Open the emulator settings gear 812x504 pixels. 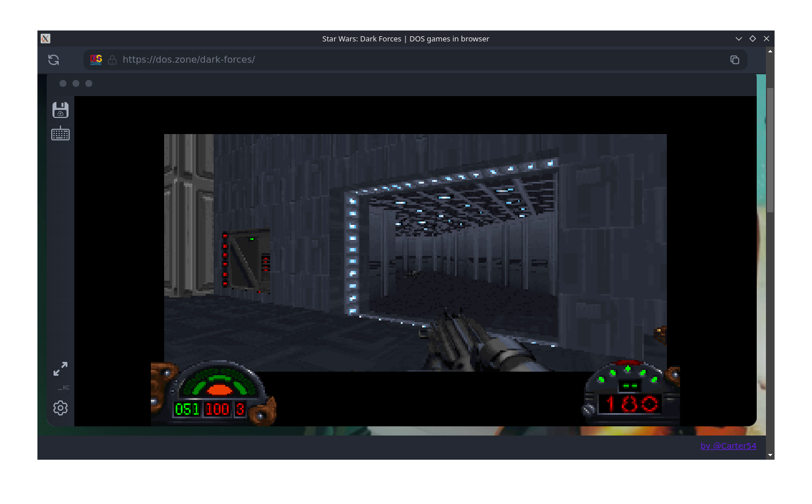pos(60,408)
